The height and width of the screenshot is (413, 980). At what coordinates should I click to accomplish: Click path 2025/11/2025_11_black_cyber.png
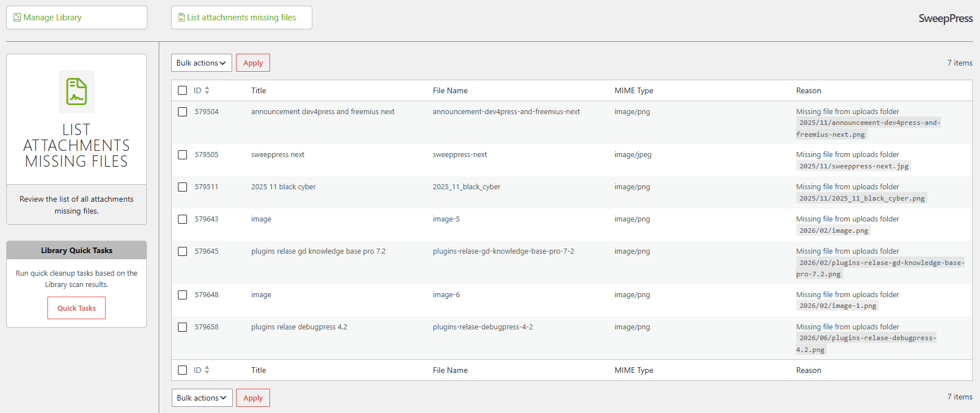(862, 198)
